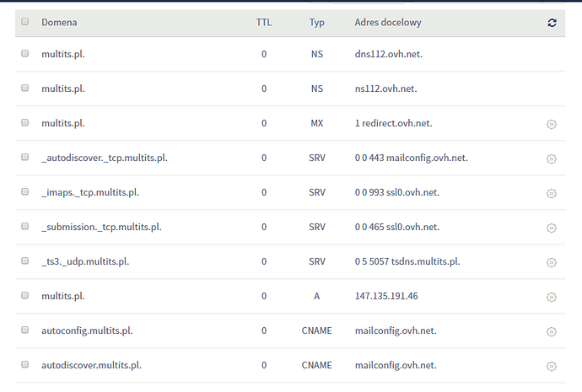Open gear settings for _imaps SRV record
Screen dimensions: 582x392
click(x=552, y=193)
